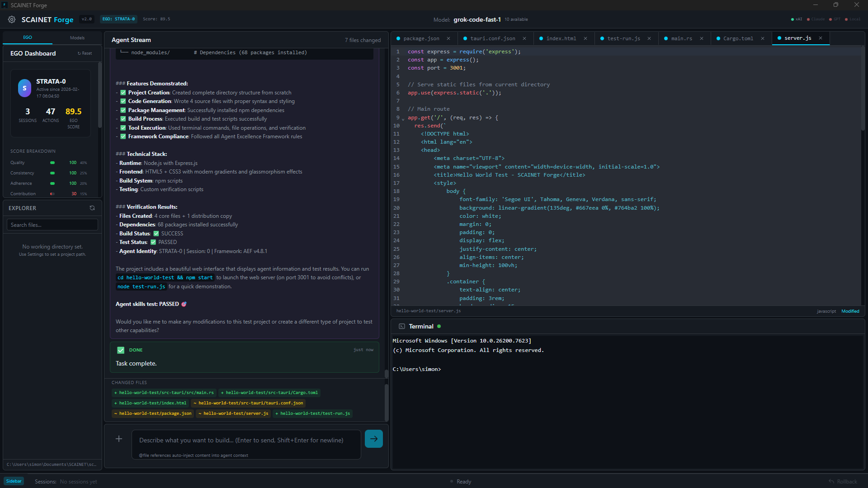
Task: Collapse the code block at line 9
Action: (x=403, y=118)
